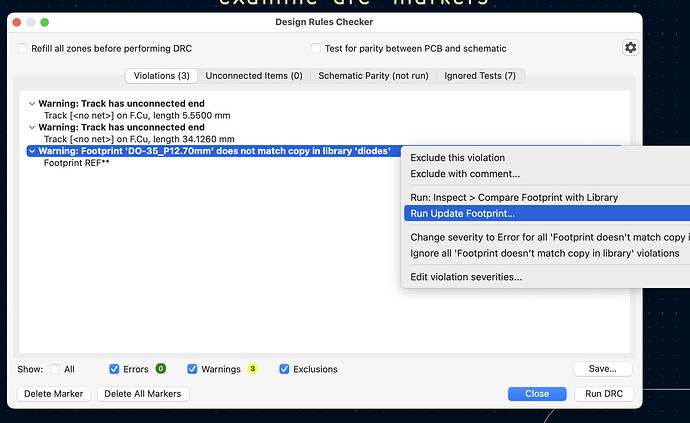Select the Footprint REF** tree item
This screenshot has width=690, height=423.
click(x=76, y=163)
